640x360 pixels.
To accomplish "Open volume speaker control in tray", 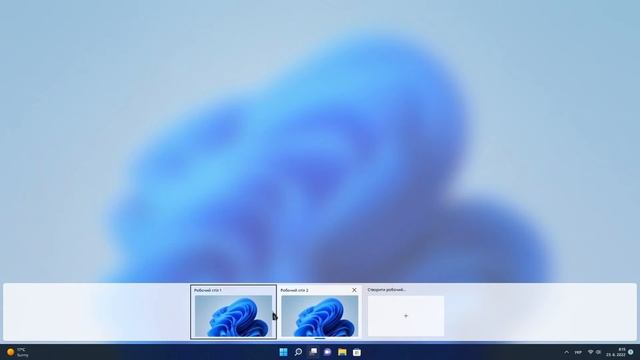I will pyautogui.click(x=598, y=352).
